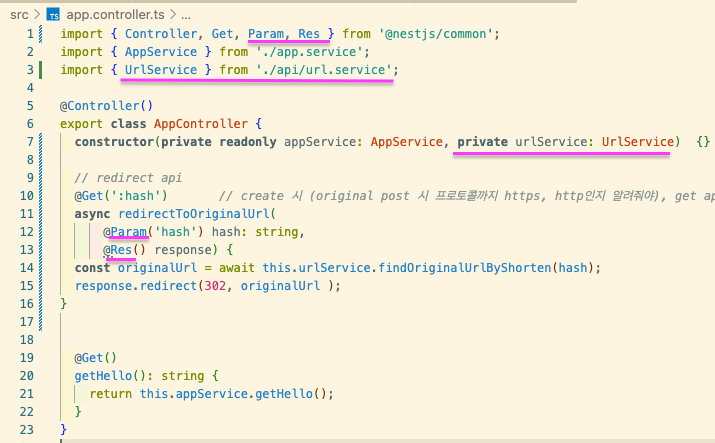The height and width of the screenshot is (443, 715).
Task: Click the breadcrumb ellipsis symbol item
Action: tap(186, 17)
